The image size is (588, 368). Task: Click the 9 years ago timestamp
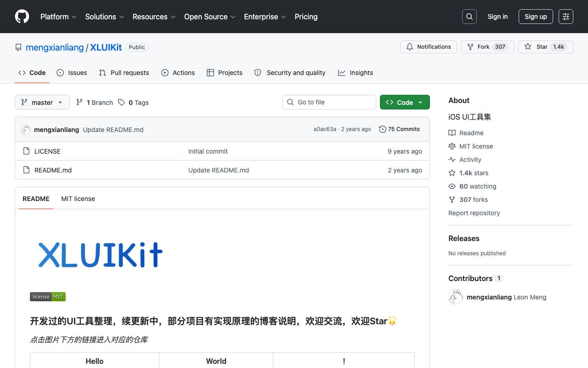[405, 151]
